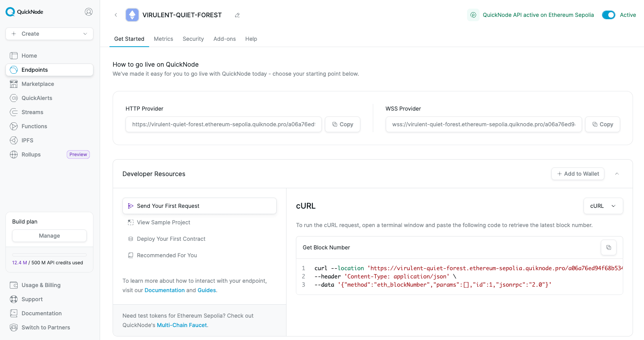Open the cURL language dropdown

[x=603, y=206]
